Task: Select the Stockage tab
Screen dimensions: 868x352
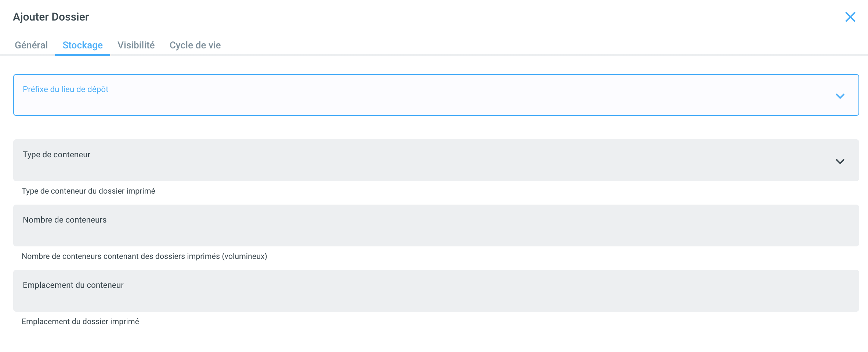Action: (x=83, y=45)
